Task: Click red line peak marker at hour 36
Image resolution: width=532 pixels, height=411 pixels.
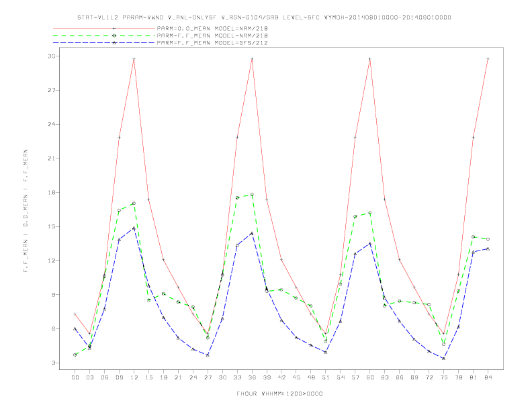Action: tap(252, 59)
